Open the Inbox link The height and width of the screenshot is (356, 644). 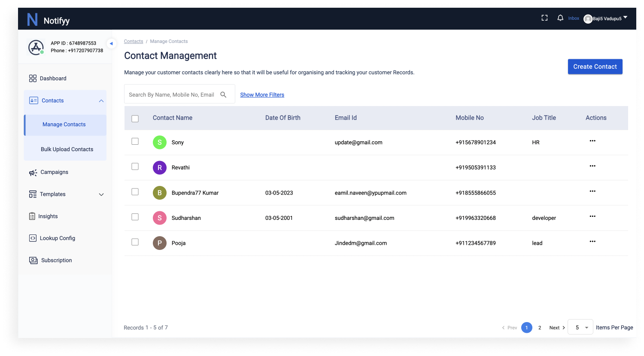point(574,18)
